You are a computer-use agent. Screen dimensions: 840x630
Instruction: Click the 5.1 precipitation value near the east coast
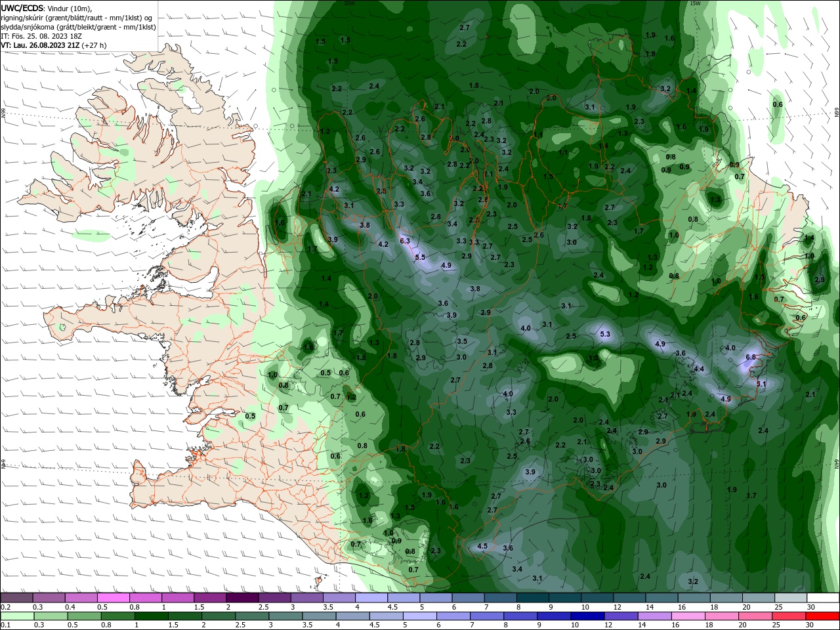[761, 384]
